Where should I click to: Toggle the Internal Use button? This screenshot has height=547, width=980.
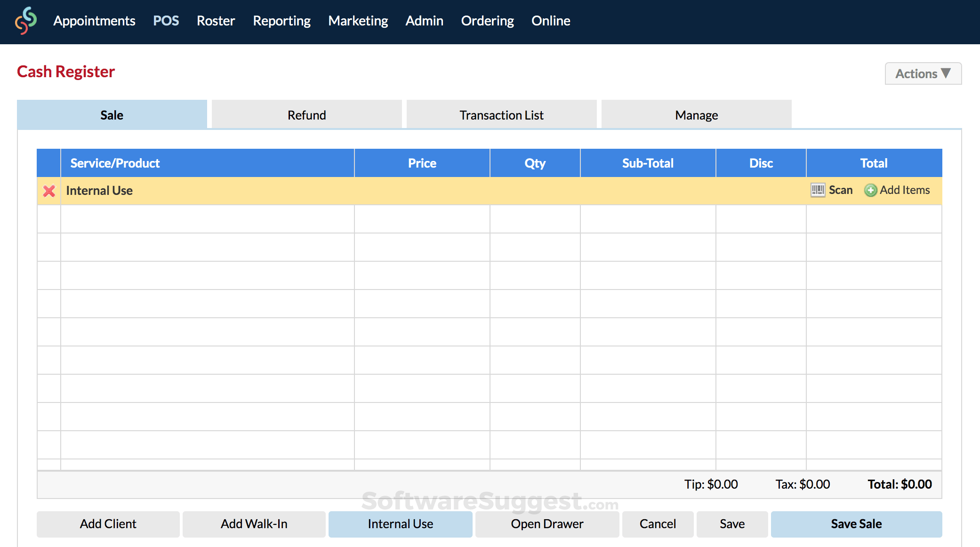coord(400,524)
